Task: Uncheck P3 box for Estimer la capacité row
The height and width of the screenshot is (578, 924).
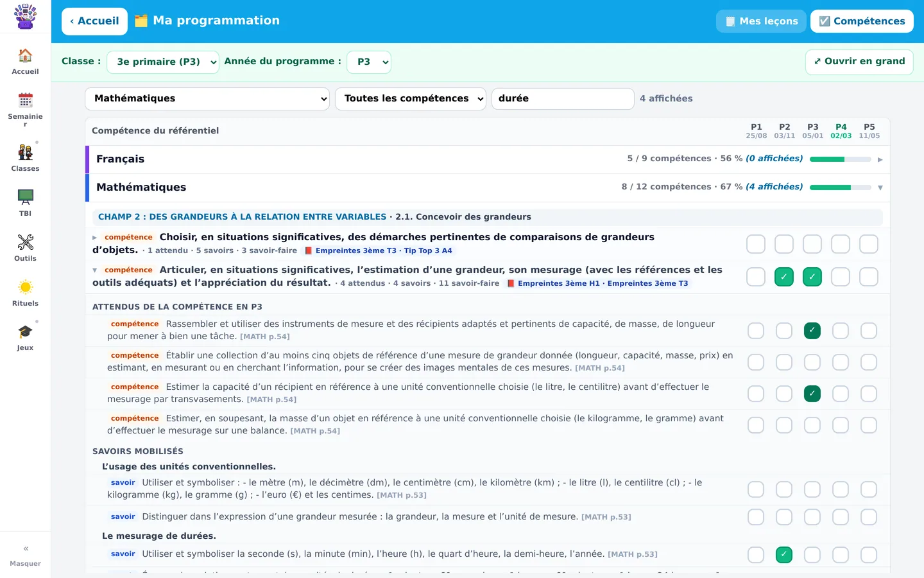Action: (x=812, y=394)
